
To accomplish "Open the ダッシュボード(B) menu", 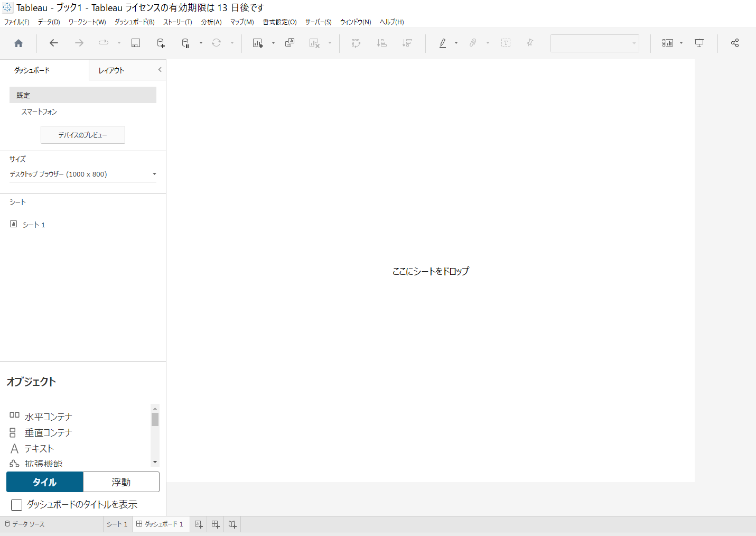I will coord(135,22).
